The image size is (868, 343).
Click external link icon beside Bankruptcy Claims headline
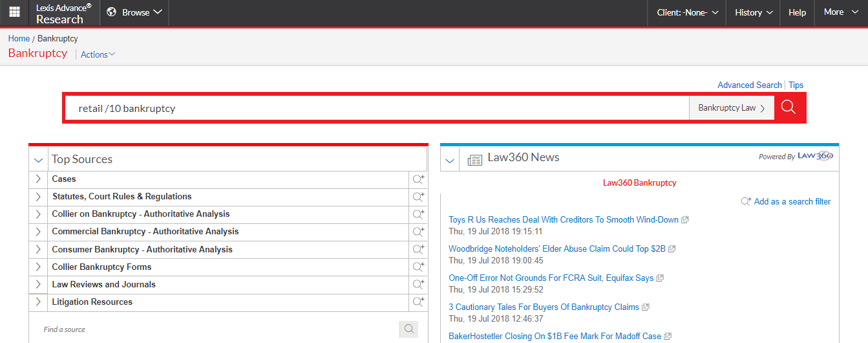coord(646,307)
